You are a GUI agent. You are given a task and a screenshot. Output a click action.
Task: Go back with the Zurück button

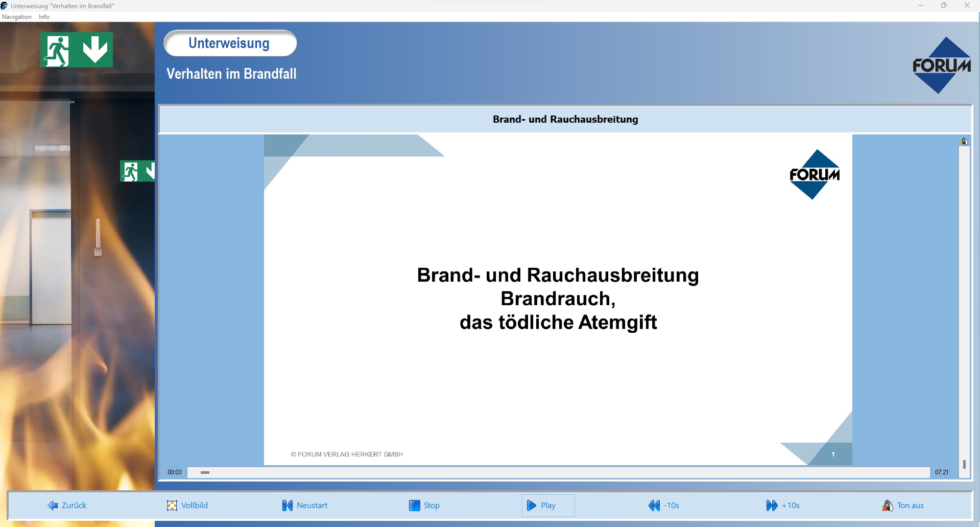(67, 506)
